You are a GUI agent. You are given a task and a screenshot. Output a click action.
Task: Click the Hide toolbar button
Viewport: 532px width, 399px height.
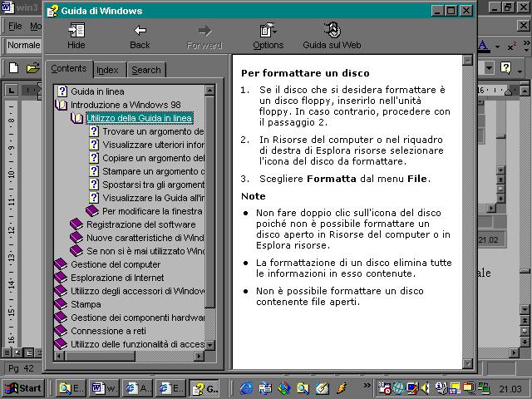(x=76, y=37)
